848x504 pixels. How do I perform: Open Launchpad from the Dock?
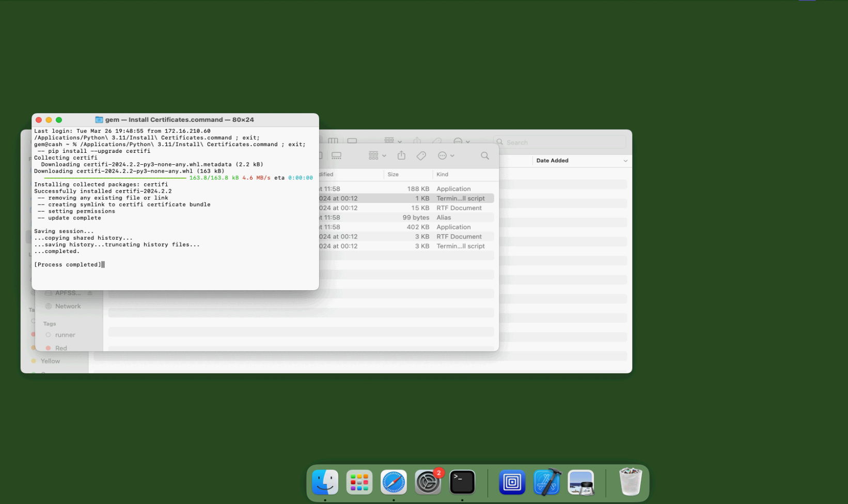pos(359,482)
